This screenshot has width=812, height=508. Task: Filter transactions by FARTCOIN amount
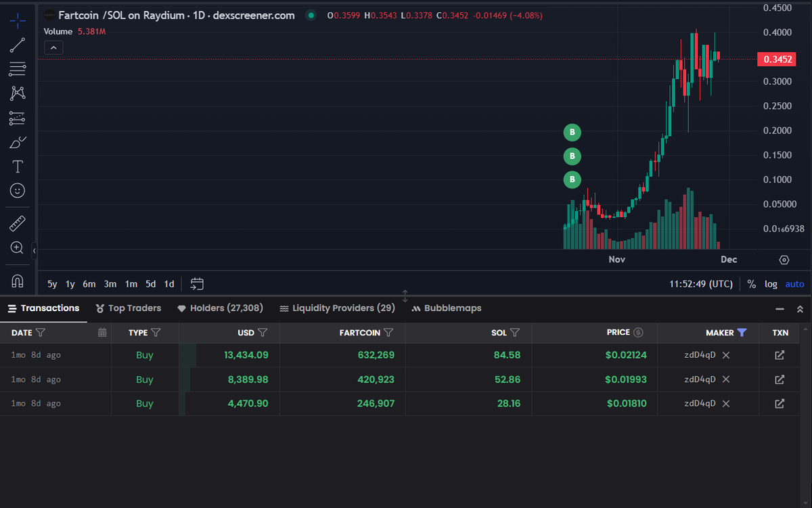pos(388,332)
